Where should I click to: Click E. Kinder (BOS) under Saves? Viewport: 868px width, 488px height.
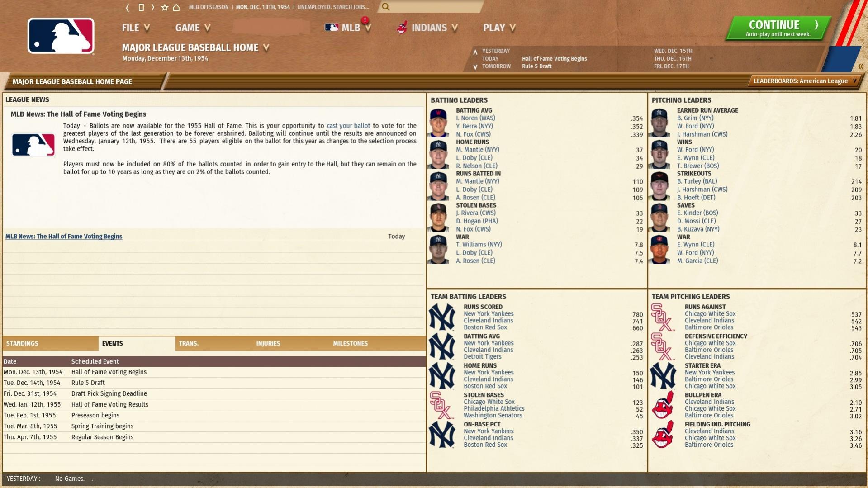[x=697, y=213]
